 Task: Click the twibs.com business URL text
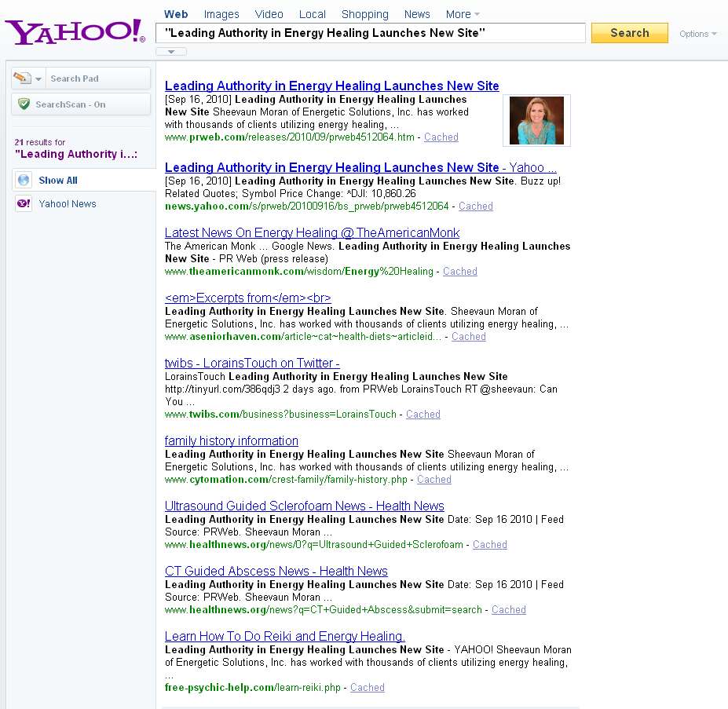(x=280, y=414)
